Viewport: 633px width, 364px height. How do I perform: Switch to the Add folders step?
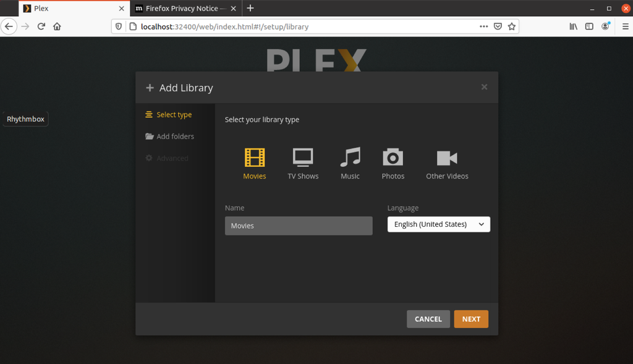[x=175, y=136]
